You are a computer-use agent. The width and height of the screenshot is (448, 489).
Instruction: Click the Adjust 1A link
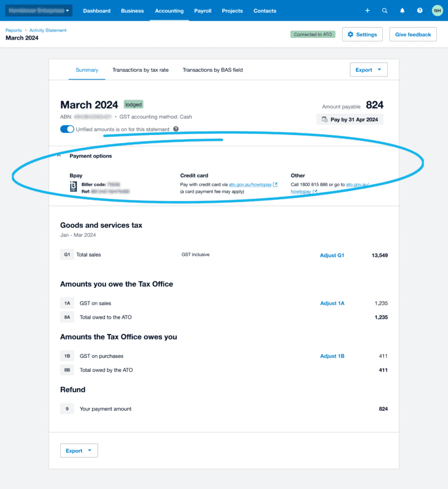click(x=332, y=303)
